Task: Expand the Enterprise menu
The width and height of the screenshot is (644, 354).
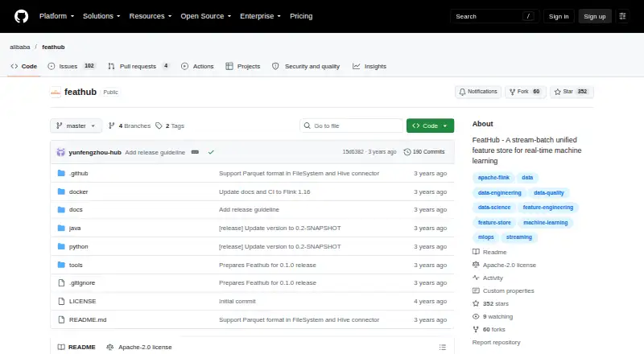Action: tap(260, 16)
